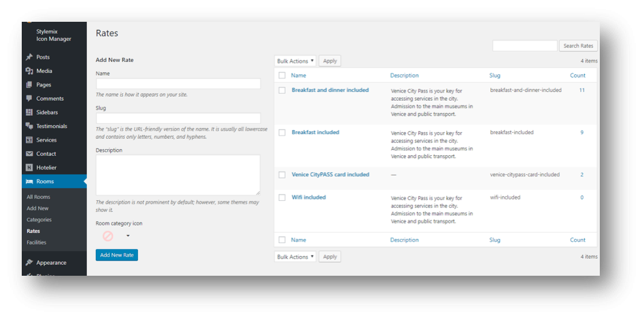Click the Appearance paintbrush icon
The height and width of the screenshot is (320, 644).
tap(29, 262)
